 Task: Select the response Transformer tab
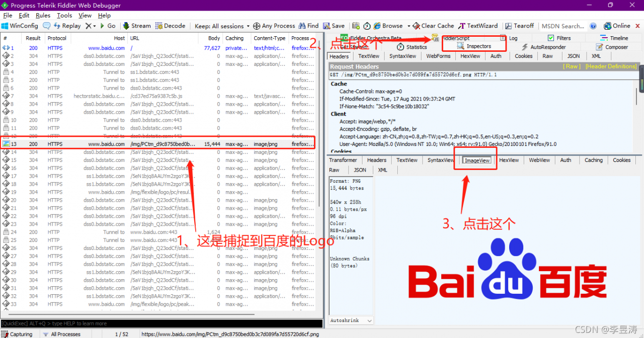click(343, 160)
